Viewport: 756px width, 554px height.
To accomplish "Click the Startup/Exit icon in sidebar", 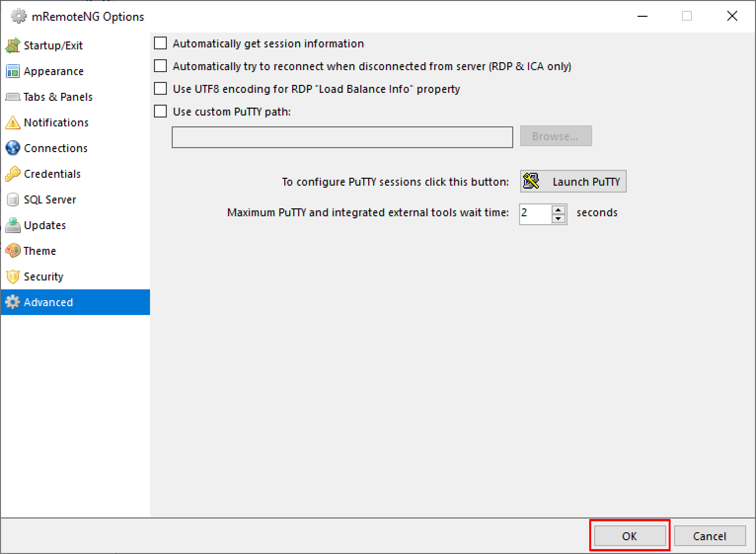I will click(12, 45).
